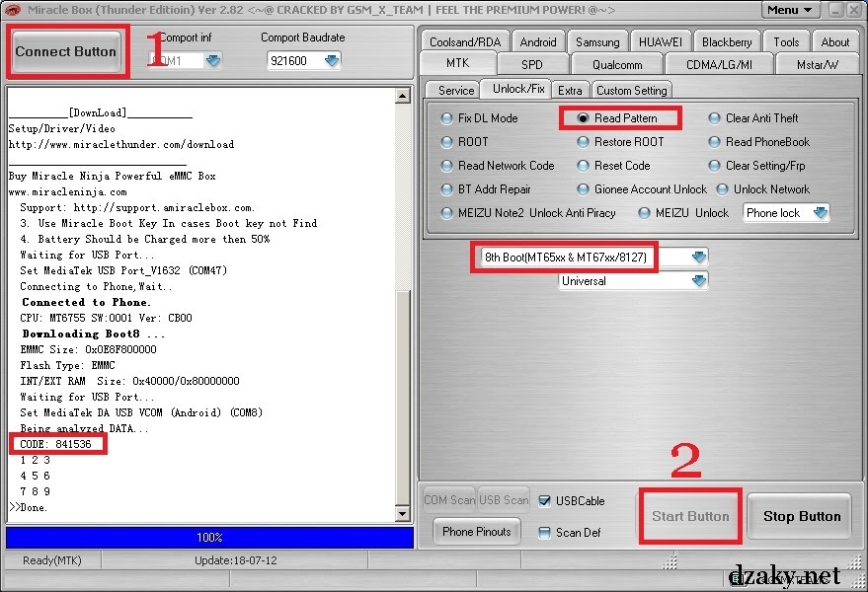The height and width of the screenshot is (592, 868).
Task: Enable the Scan Def checkbox
Action: 545,533
